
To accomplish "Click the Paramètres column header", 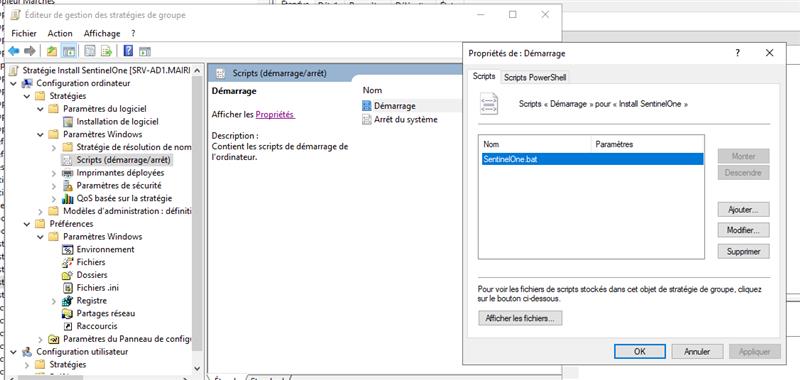I will tap(647, 144).
